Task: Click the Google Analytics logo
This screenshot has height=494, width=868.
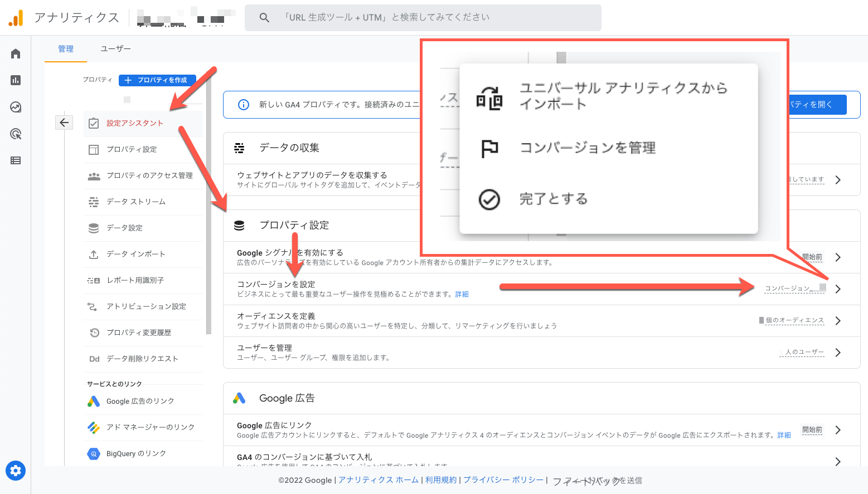Action: click(16, 18)
